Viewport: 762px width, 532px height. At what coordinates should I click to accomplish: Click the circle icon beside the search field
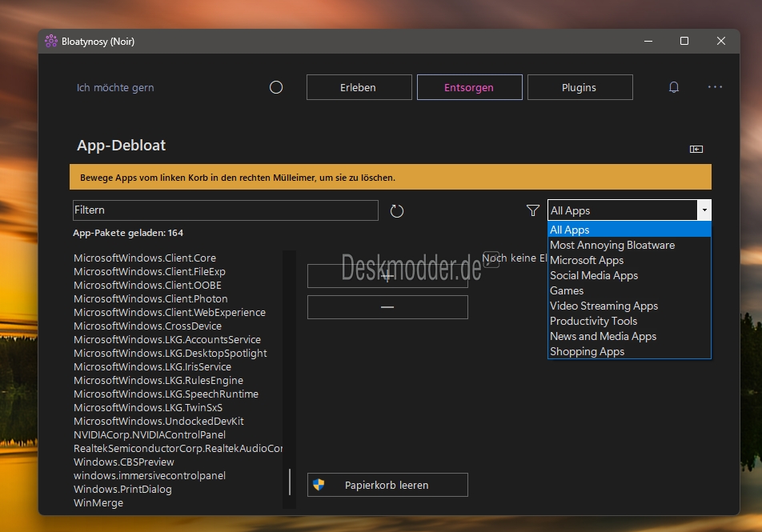276,87
